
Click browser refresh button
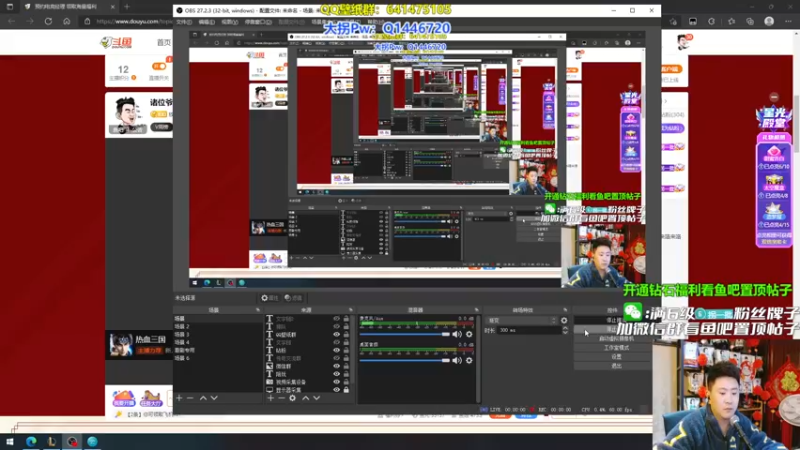tap(48, 21)
